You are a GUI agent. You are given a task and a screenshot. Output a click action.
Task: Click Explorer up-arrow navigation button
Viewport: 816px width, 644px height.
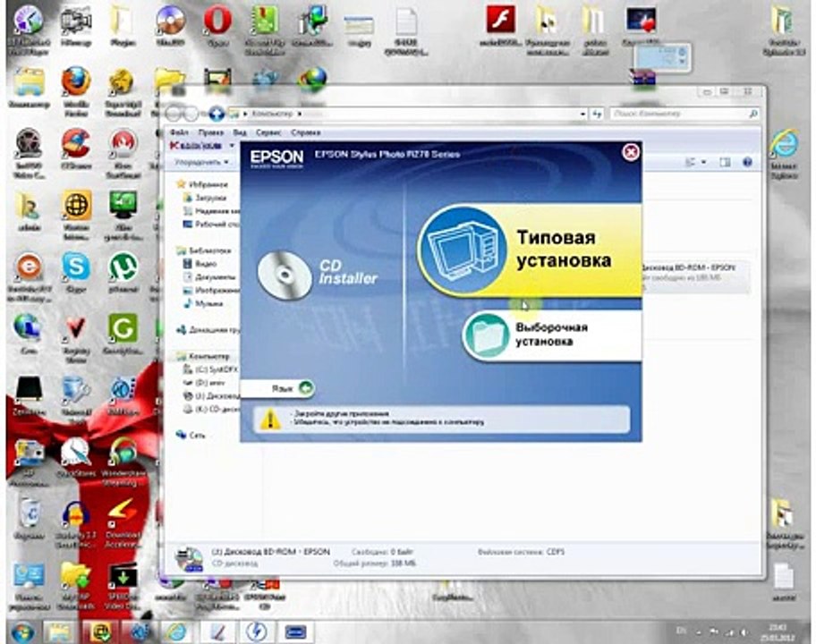tap(217, 114)
